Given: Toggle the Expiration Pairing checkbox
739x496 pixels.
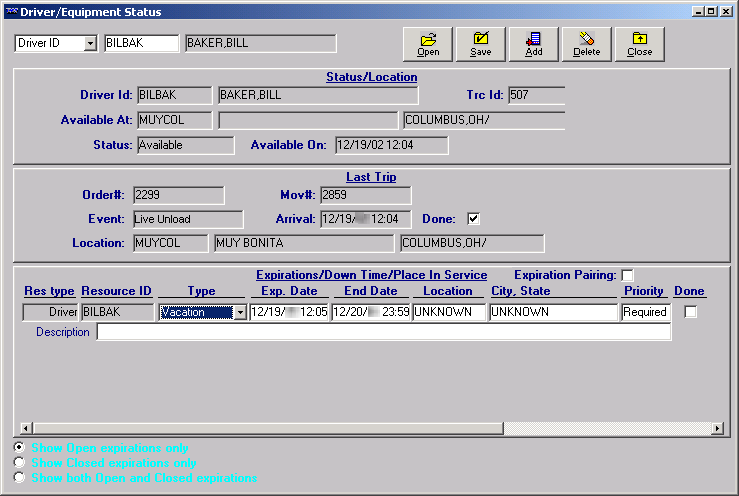Looking at the screenshot, I should point(627,275).
